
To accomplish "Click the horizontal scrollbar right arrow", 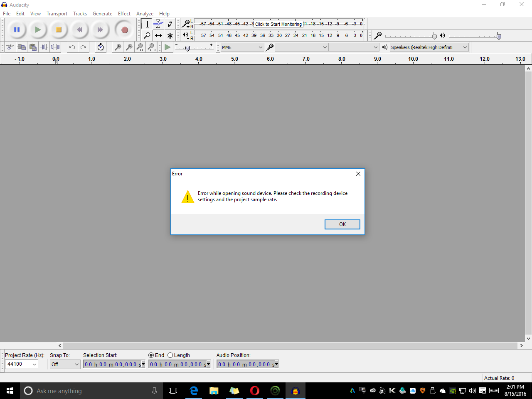I will click(521, 345).
